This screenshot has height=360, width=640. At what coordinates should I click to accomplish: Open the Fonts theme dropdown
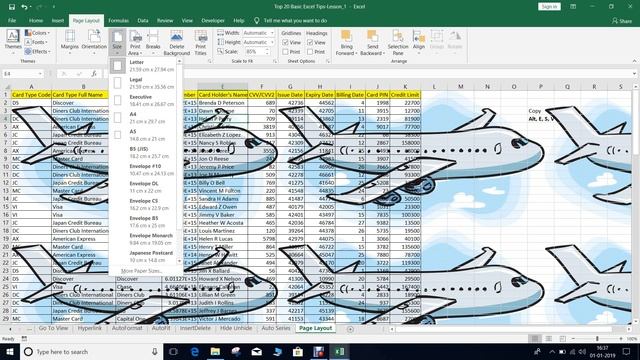tap(36, 42)
